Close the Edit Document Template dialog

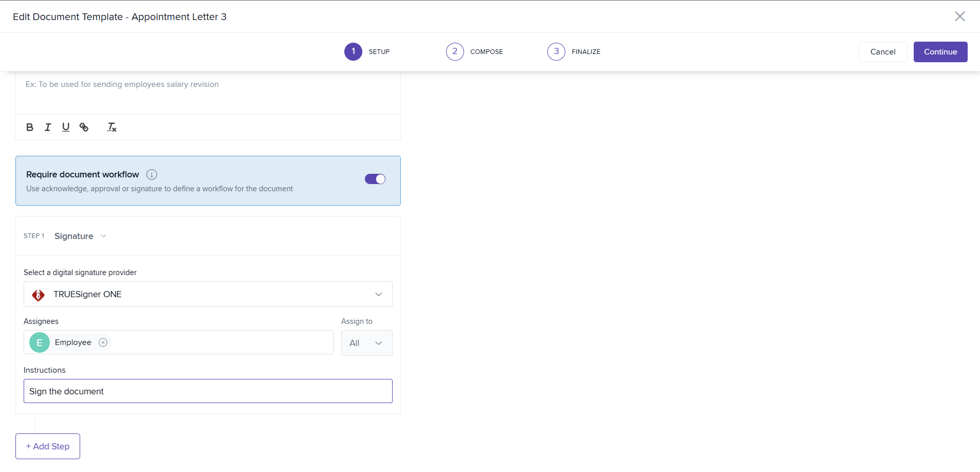[959, 16]
